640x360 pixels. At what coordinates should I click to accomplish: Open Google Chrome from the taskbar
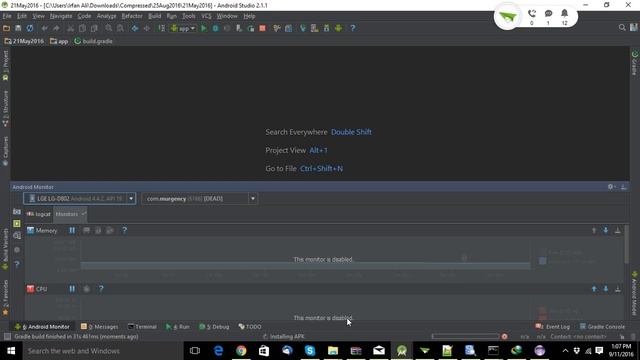pos(241,351)
